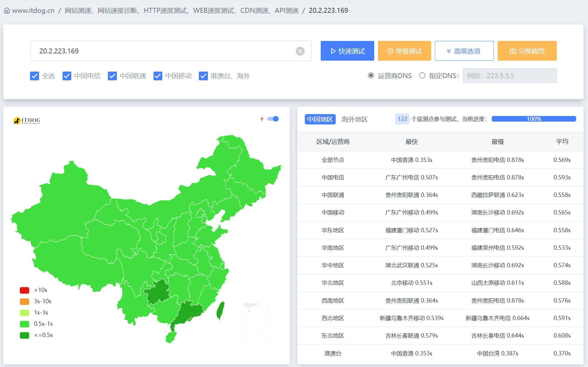Click the 最慢 column header
Viewport: 588px width, 367px height.
(498, 142)
